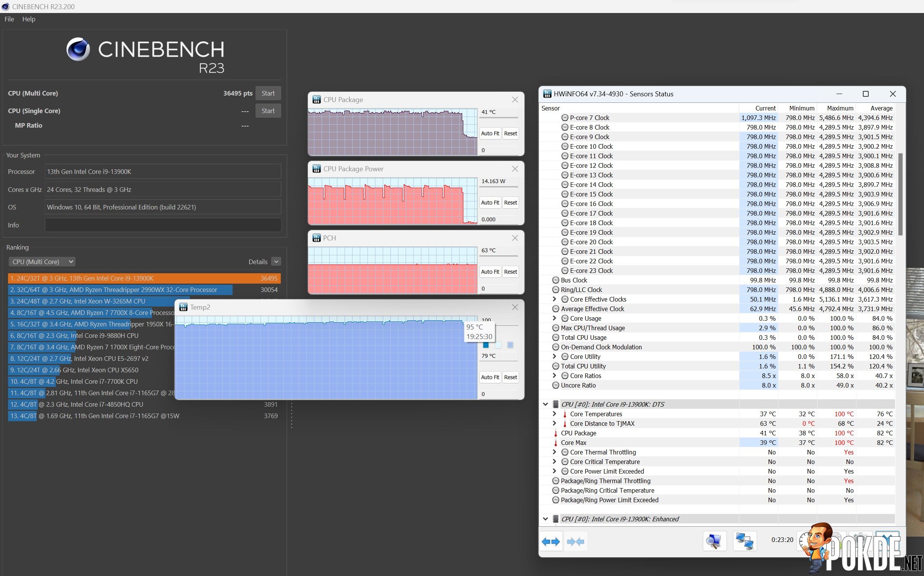Close the Temp2 graph window
The height and width of the screenshot is (576, 924).
click(515, 307)
